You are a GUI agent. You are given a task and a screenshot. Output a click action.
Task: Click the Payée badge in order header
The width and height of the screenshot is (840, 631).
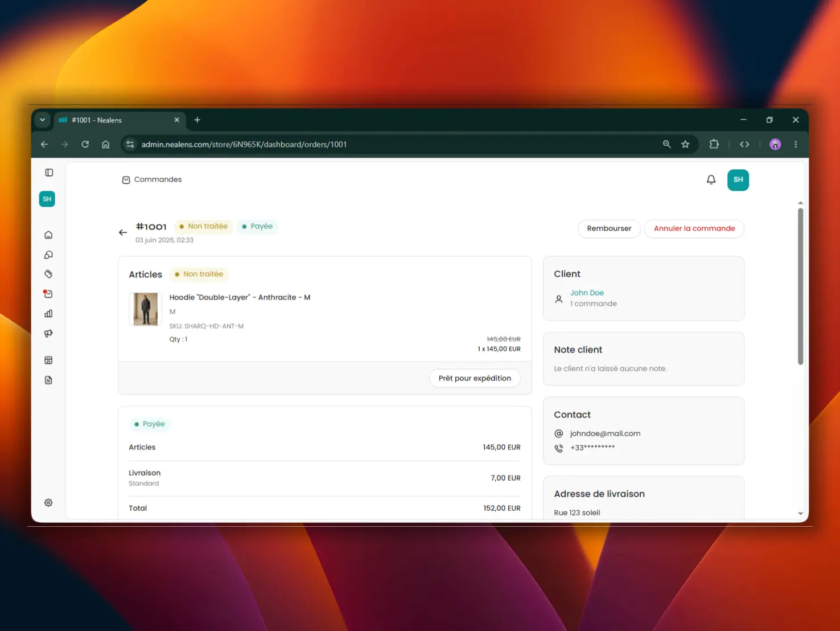point(257,226)
